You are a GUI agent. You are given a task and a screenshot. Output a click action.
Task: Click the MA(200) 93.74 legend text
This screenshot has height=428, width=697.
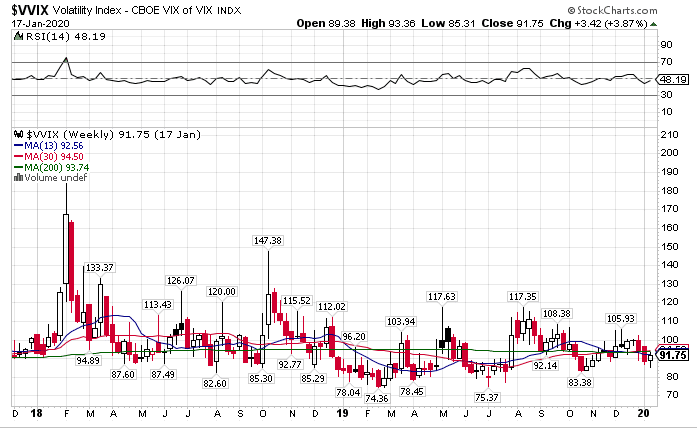(x=56, y=168)
